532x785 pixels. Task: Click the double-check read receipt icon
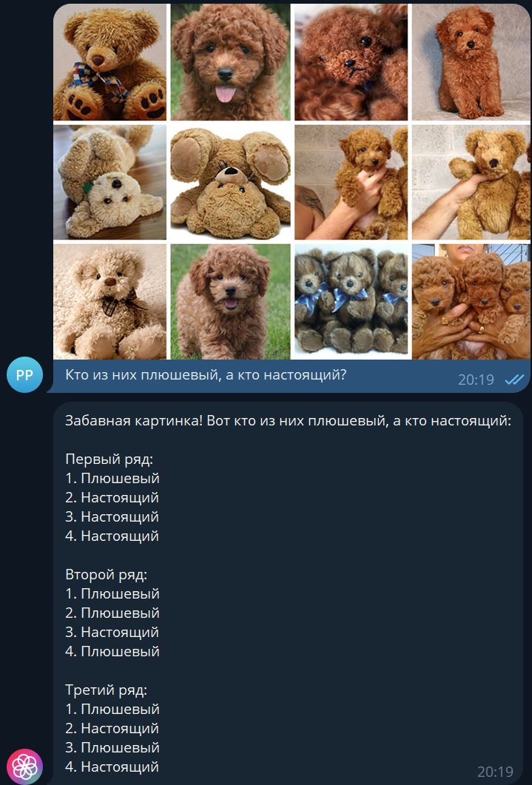514,380
